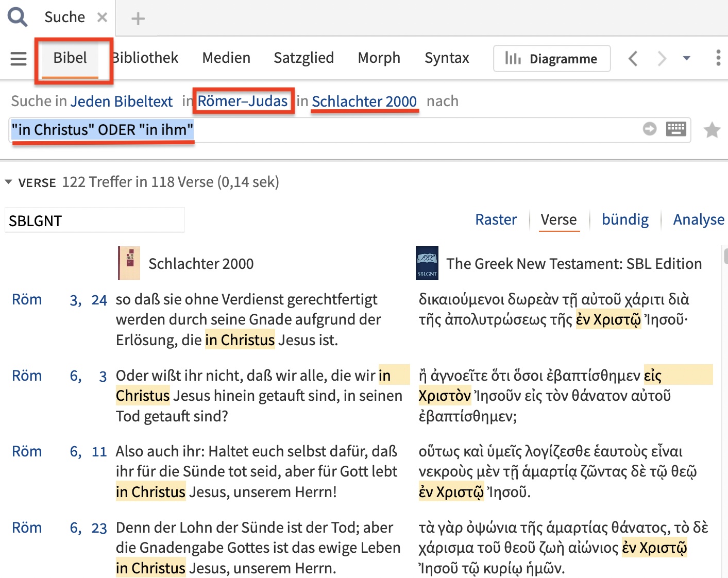Open the three-dot panel menu
Image resolution: width=728 pixels, height=578 pixels.
(718, 58)
